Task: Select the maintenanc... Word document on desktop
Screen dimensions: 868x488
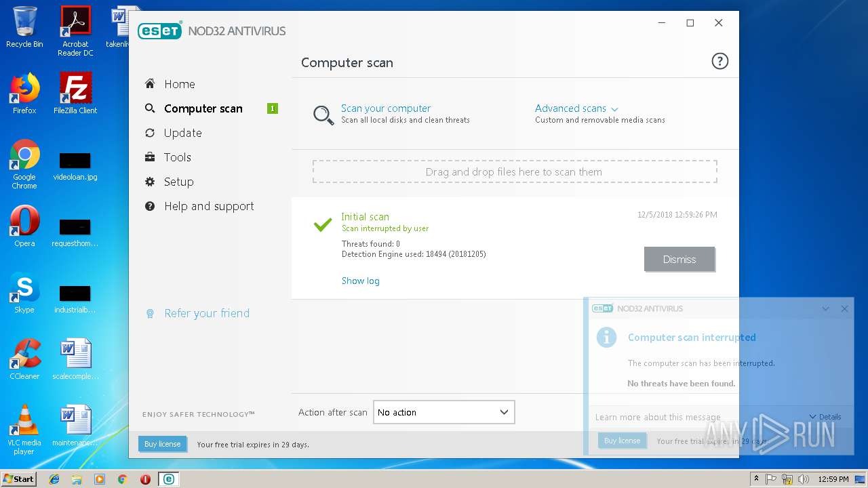Action: [x=75, y=426]
